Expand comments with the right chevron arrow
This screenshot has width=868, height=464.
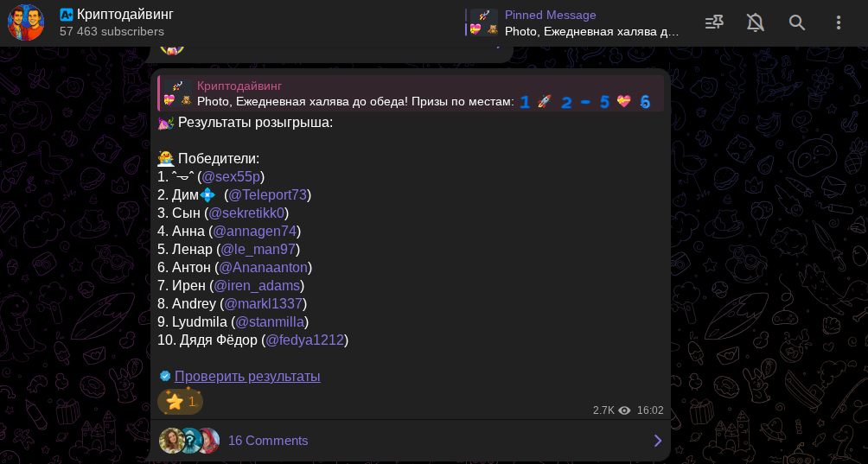tap(658, 441)
